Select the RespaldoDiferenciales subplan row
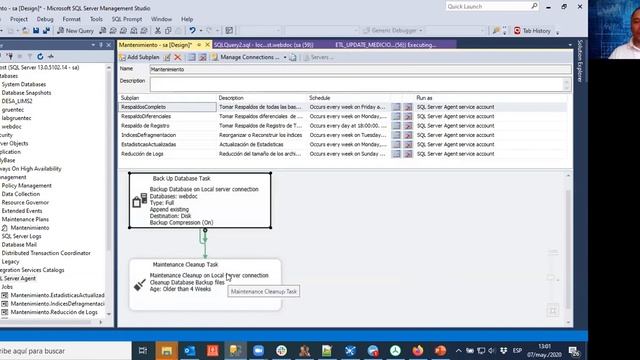This screenshot has height=360, width=640. (x=343, y=116)
